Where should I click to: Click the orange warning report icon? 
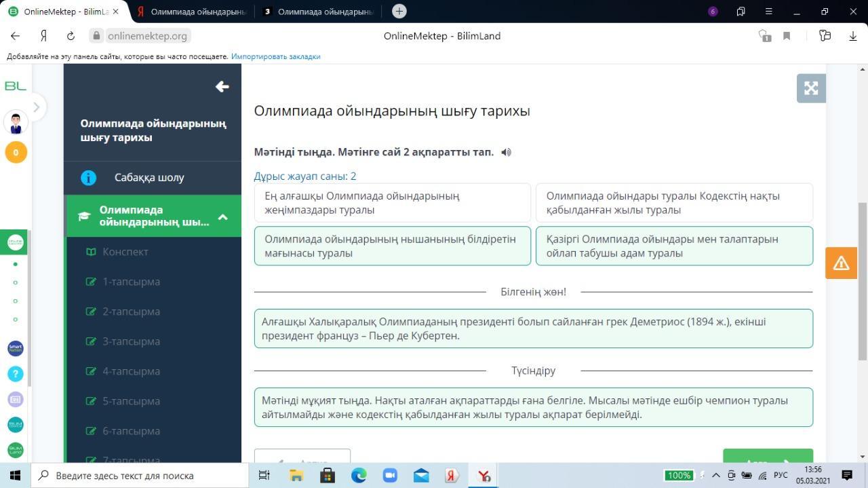pos(841,263)
